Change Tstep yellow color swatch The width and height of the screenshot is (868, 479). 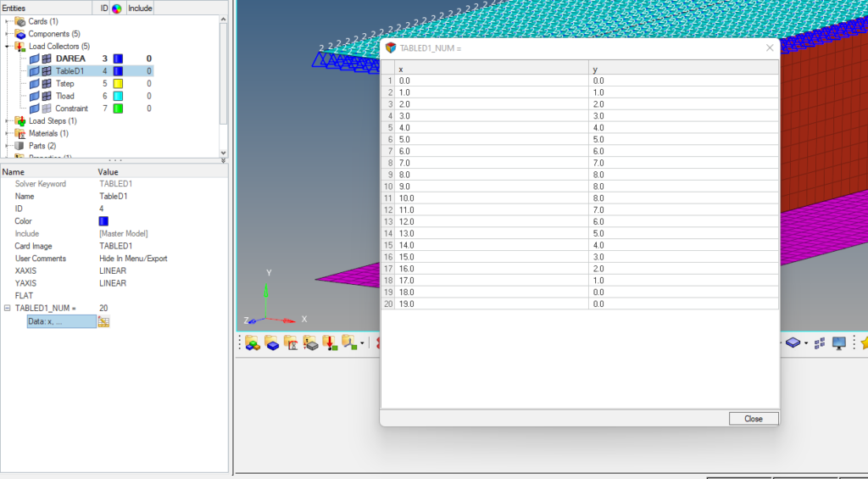click(118, 84)
